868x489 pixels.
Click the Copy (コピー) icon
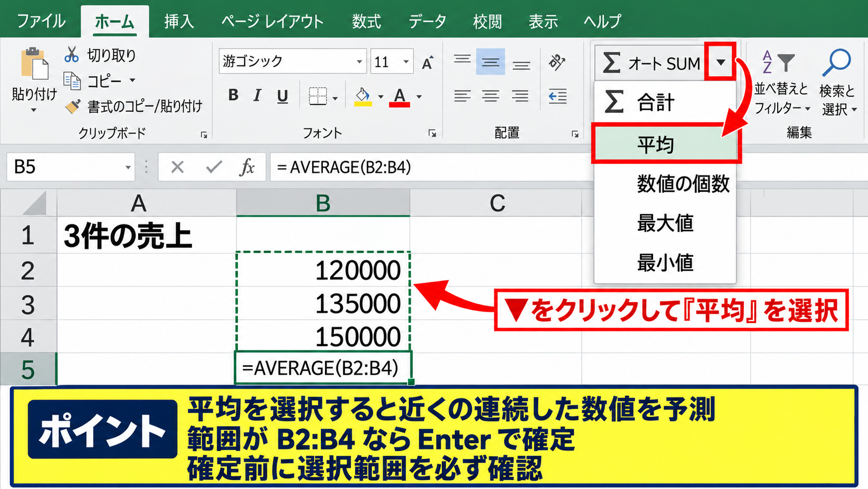tap(72, 81)
